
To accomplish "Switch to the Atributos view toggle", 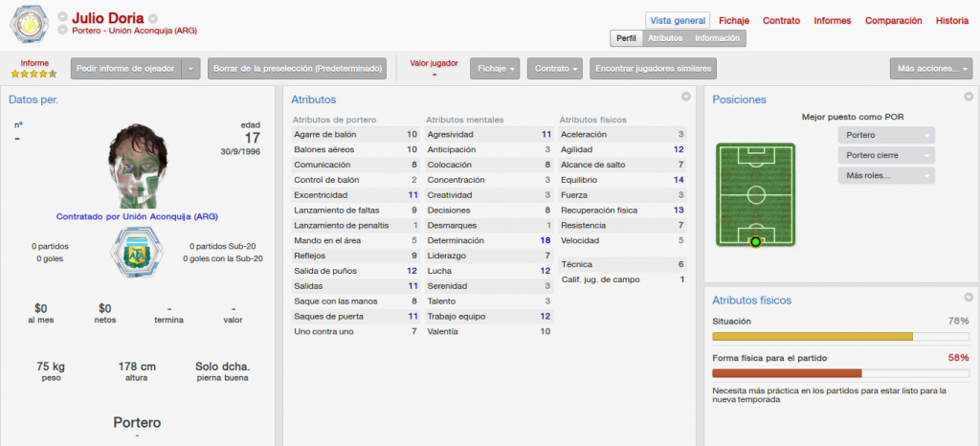I will [664, 38].
